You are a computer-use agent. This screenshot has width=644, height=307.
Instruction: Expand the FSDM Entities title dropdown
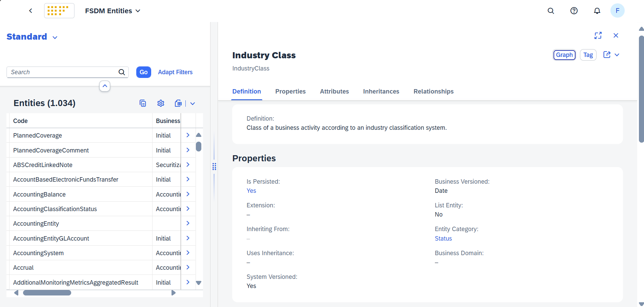[x=138, y=11]
